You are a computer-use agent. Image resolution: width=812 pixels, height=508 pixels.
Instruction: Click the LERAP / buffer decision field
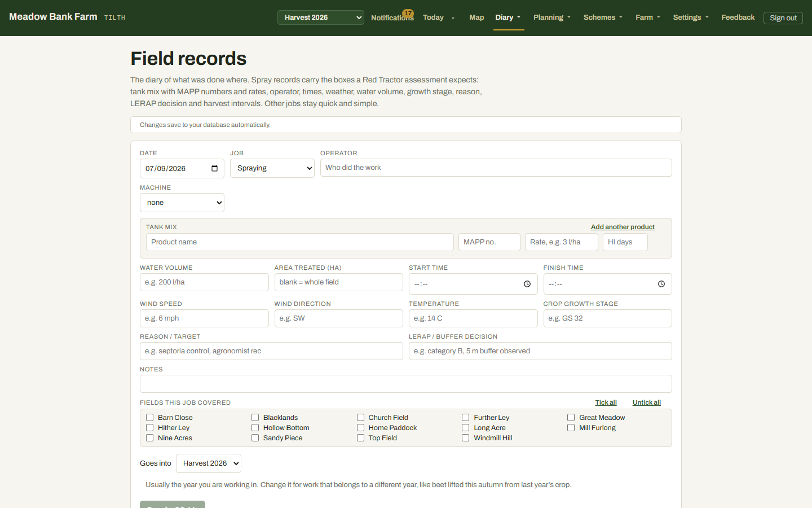(x=540, y=351)
